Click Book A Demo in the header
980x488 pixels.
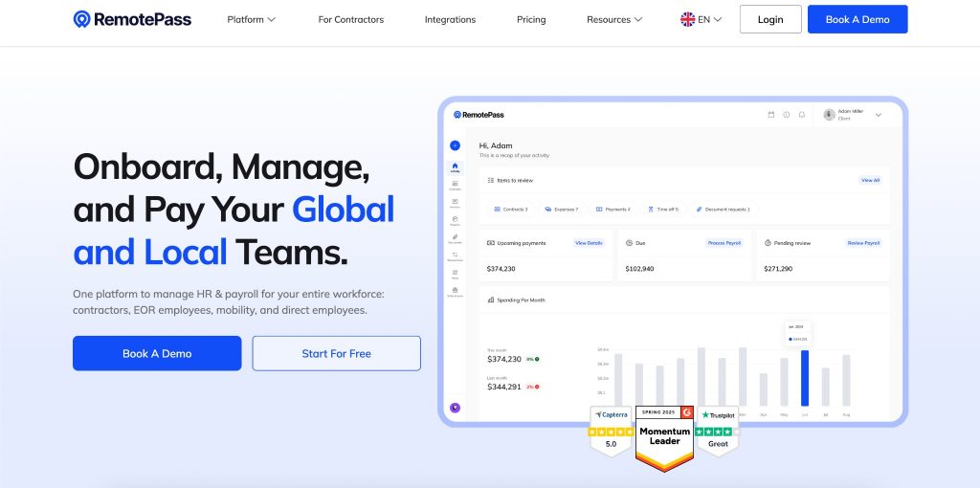point(857,19)
